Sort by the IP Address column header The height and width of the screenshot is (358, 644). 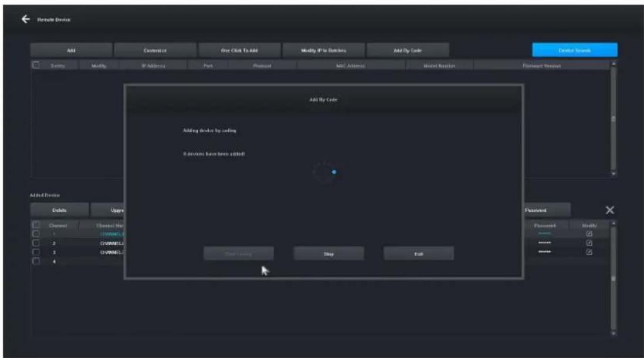coord(153,66)
